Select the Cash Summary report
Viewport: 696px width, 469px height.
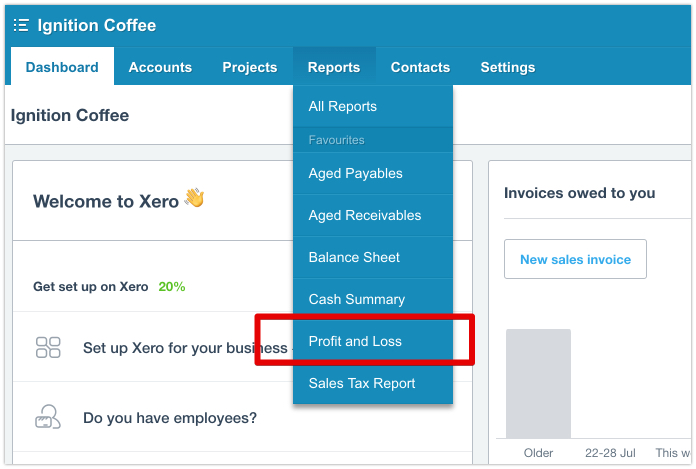point(356,299)
